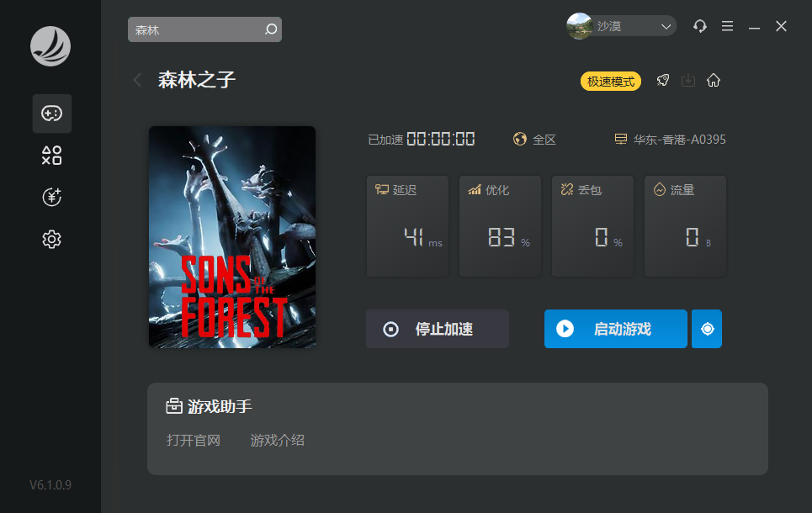Click the rocket boost icon
Screen dimensions: 812x513
click(663, 80)
